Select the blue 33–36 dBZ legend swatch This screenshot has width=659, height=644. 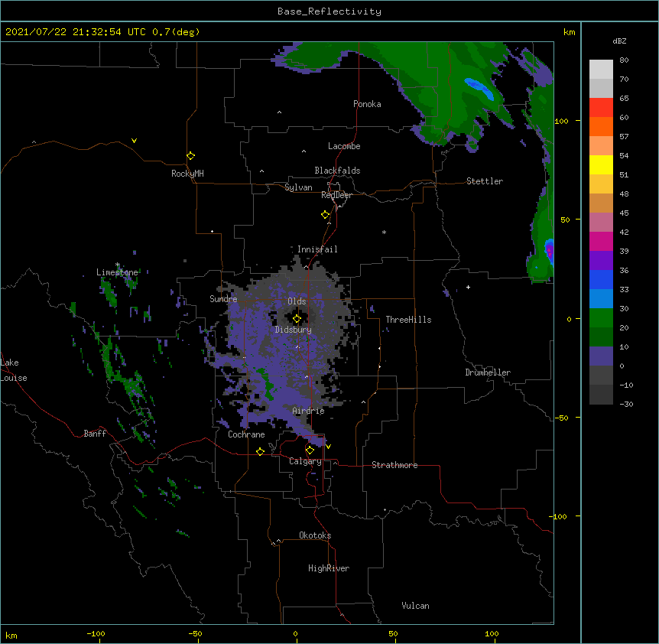[601, 279]
